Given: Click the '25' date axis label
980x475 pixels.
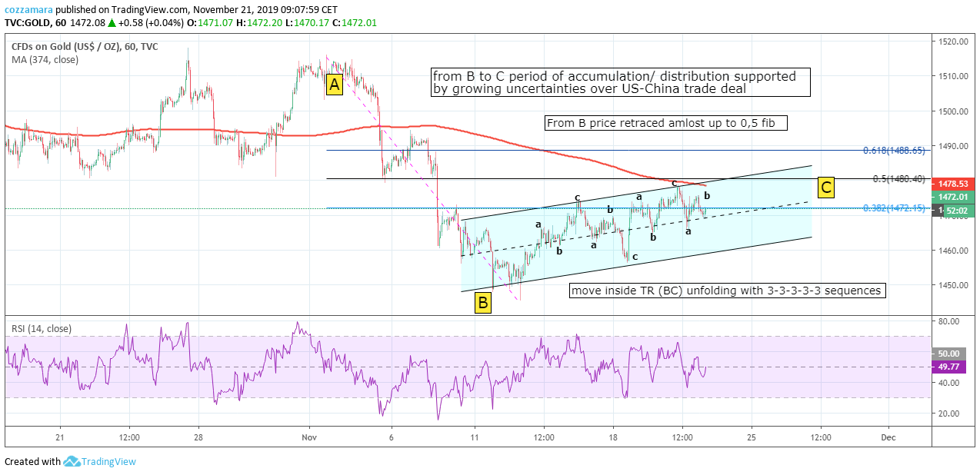Looking at the screenshot, I should 752,437.
